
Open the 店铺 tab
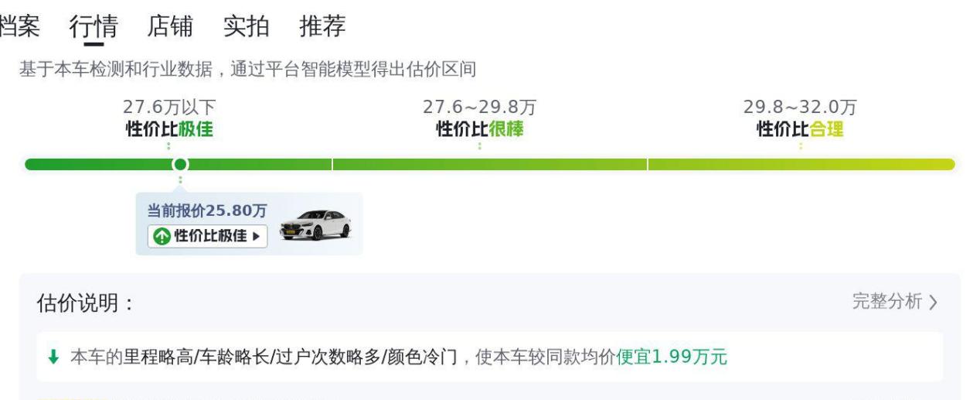(169, 26)
